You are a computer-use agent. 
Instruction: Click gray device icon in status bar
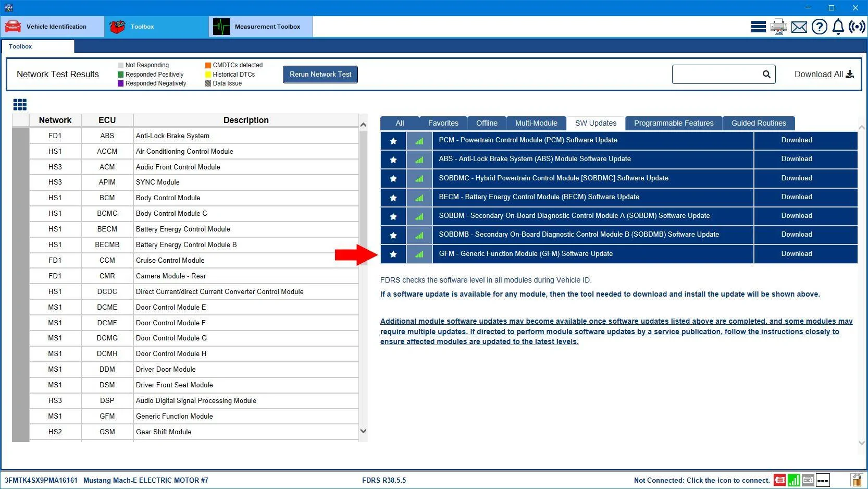[808, 480]
